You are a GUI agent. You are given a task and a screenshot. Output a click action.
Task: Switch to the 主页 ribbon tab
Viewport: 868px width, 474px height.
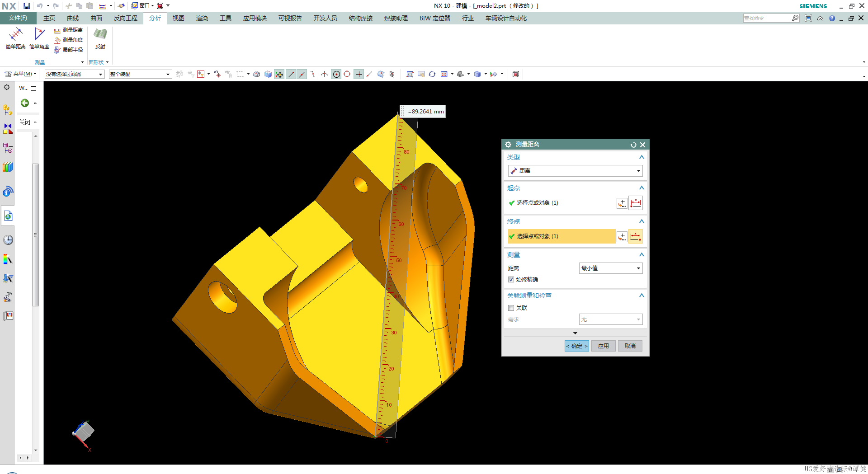coord(49,18)
